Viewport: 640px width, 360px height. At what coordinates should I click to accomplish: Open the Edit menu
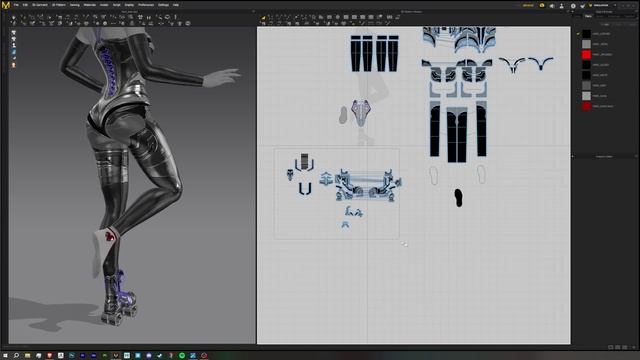pos(25,5)
